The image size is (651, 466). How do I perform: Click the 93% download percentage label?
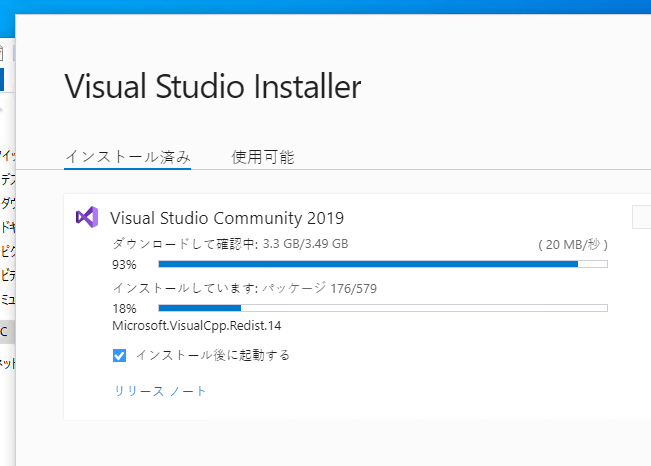(124, 265)
